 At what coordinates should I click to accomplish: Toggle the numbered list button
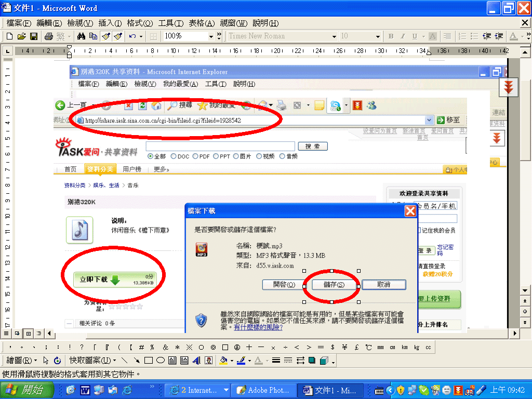462,36
